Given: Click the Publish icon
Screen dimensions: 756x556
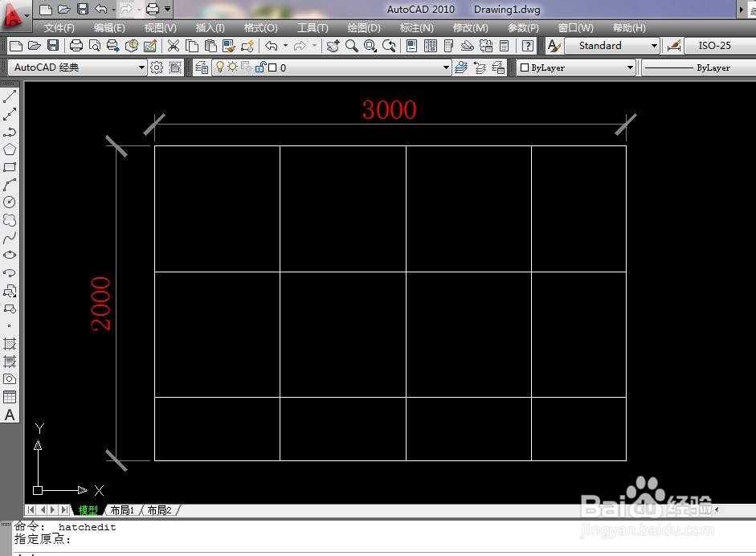Looking at the screenshot, I should click(x=112, y=46).
